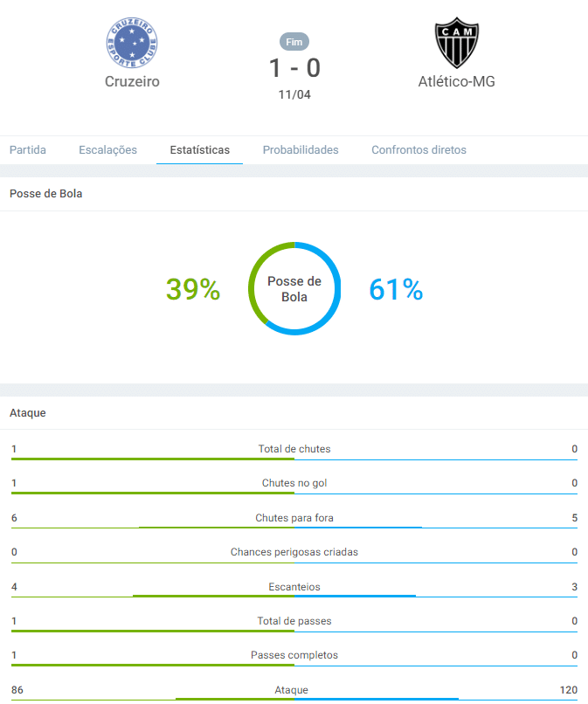This screenshot has width=588, height=704.
Task: Click the Cruzeiro team name
Action: point(132,82)
